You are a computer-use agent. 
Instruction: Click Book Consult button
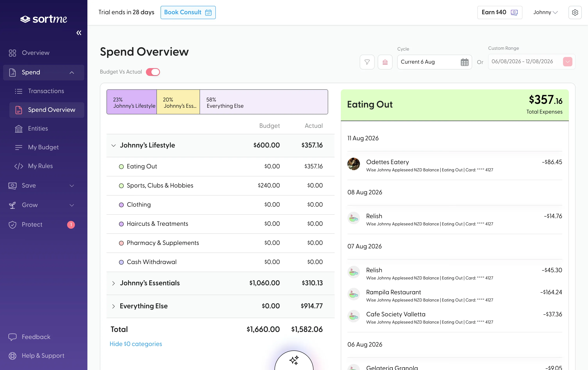click(188, 12)
